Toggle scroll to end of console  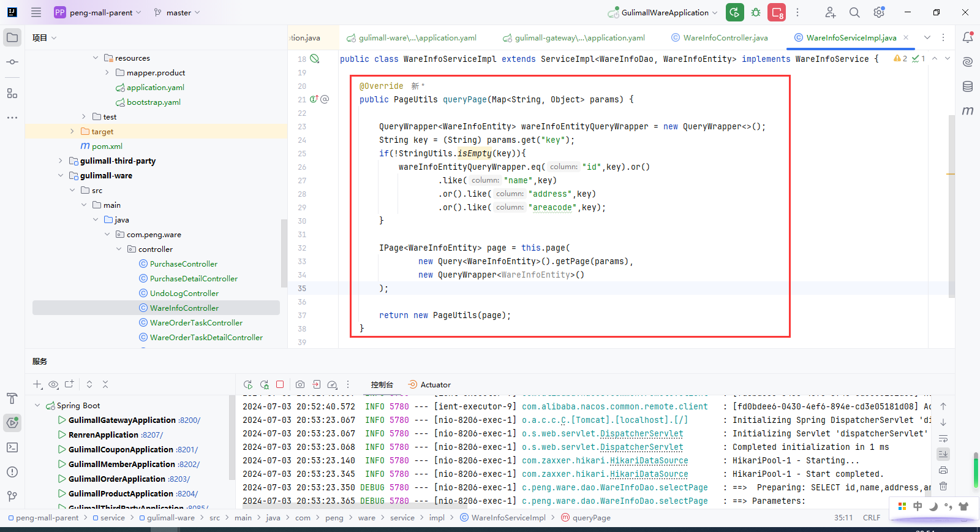pos(943,454)
